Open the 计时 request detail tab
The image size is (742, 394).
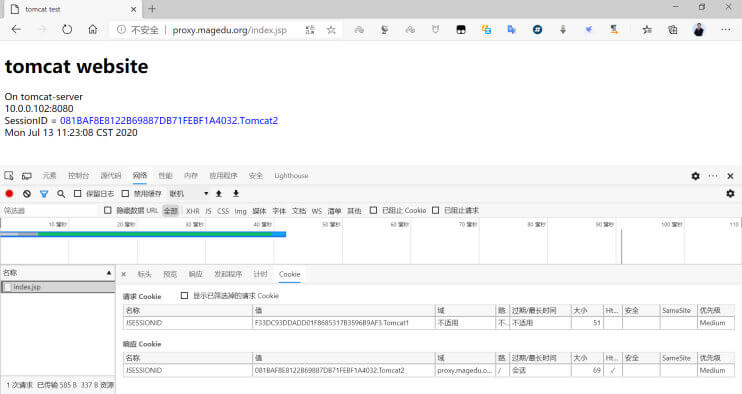coord(260,274)
